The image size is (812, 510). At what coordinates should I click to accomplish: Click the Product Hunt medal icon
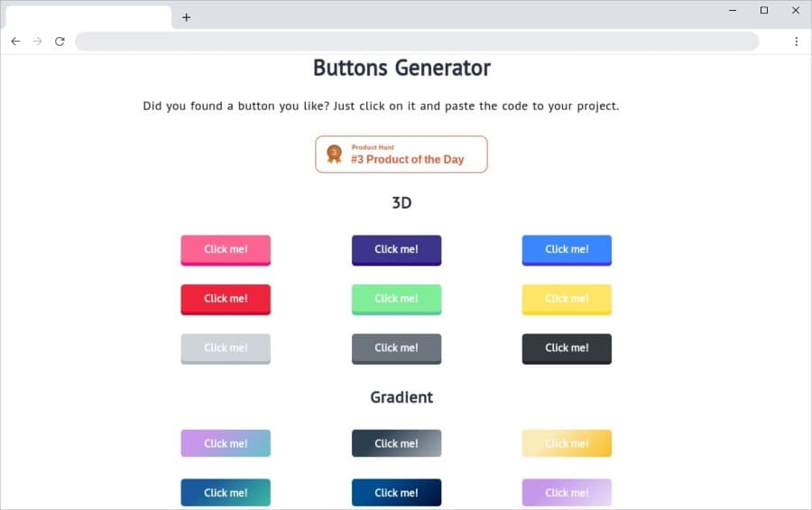(334, 154)
